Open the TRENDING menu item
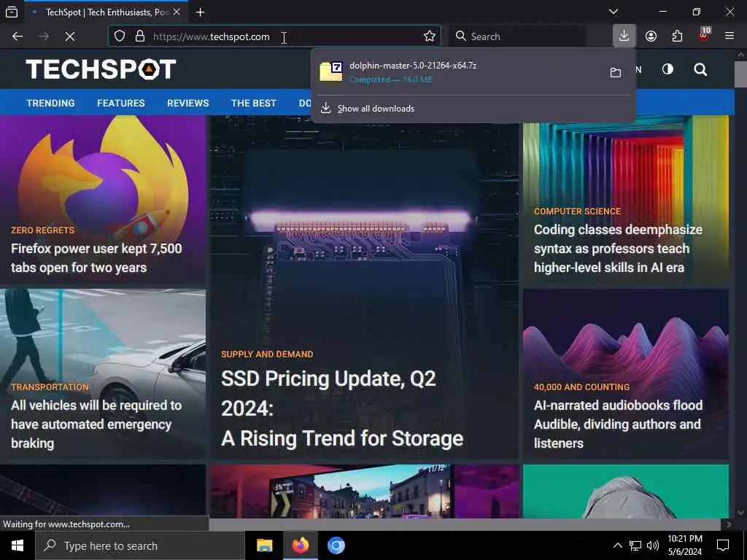 (x=50, y=103)
